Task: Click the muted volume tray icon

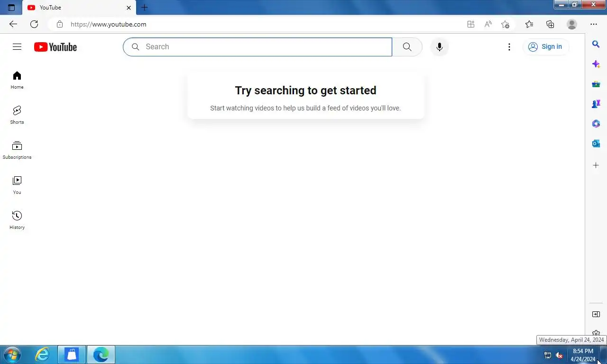Action: 559,355
